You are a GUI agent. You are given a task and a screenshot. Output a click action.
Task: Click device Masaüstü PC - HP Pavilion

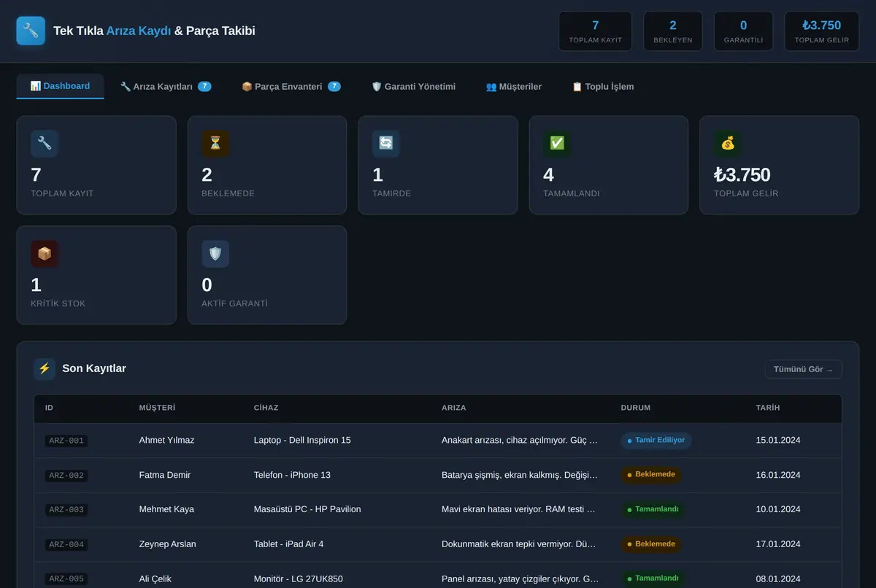coord(307,509)
